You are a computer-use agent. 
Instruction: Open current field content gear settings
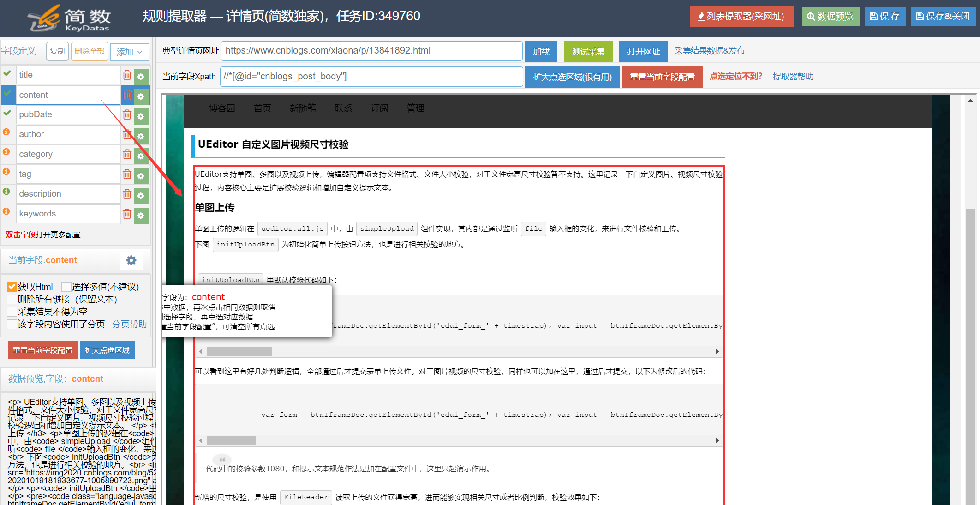131,261
